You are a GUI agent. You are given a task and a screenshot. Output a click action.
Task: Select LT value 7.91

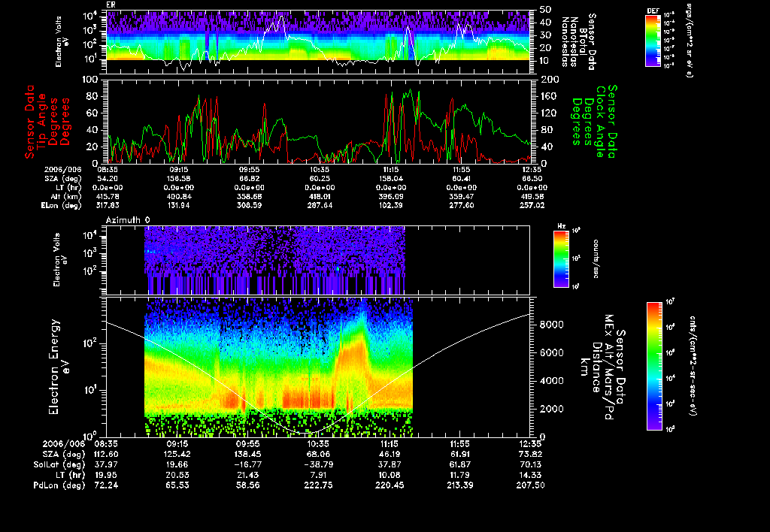click(319, 475)
